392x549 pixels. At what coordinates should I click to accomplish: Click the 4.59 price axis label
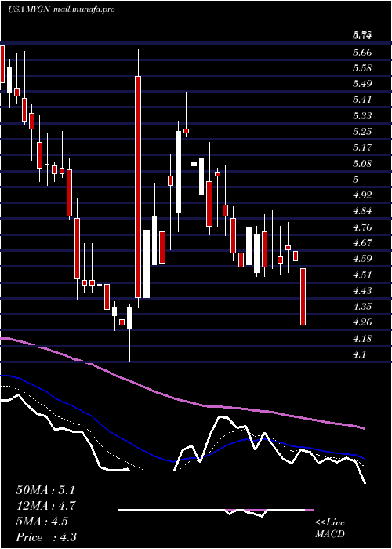[x=362, y=259]
